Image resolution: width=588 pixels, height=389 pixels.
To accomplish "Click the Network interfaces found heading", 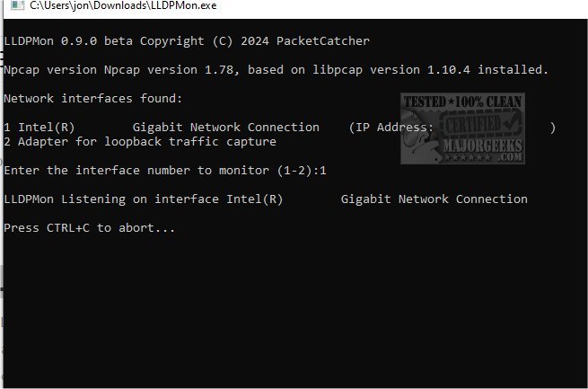I will point(92,98).
